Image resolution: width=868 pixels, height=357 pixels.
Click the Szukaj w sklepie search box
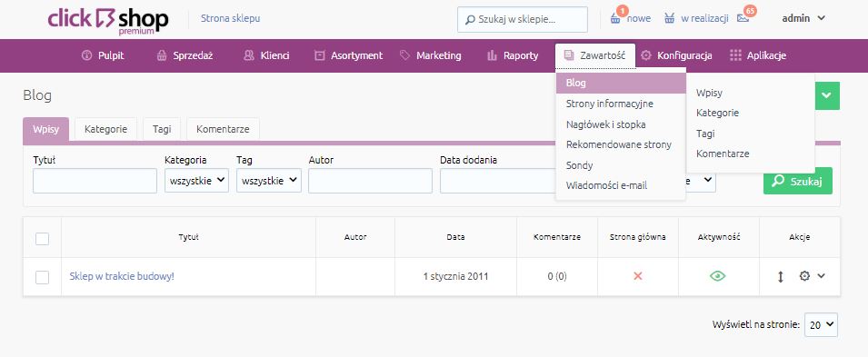point(523,20)
